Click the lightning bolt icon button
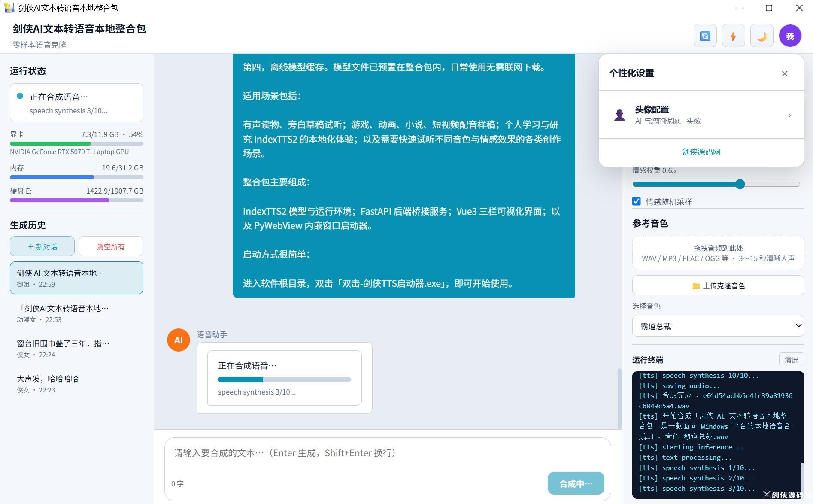The width and height of the screenshot is (813, 504). point(733,36)
